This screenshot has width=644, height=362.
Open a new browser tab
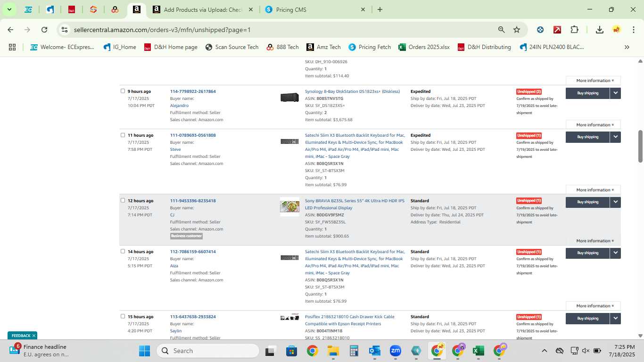[x=380, y=9]
